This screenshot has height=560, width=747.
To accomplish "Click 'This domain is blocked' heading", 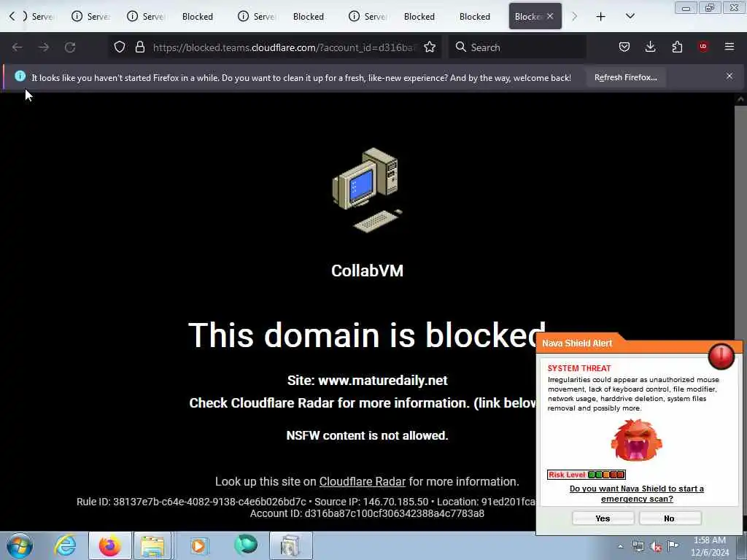I will (367, 334).
